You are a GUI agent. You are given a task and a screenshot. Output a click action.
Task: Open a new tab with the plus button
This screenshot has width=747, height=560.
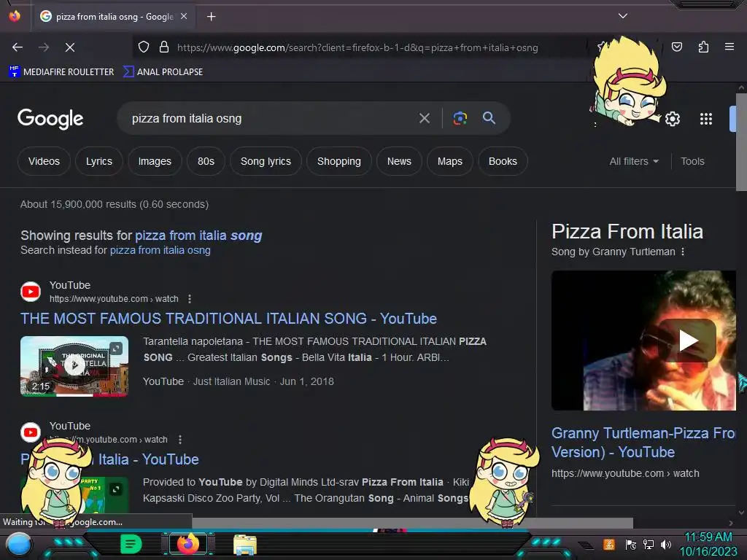click(211, 17)
